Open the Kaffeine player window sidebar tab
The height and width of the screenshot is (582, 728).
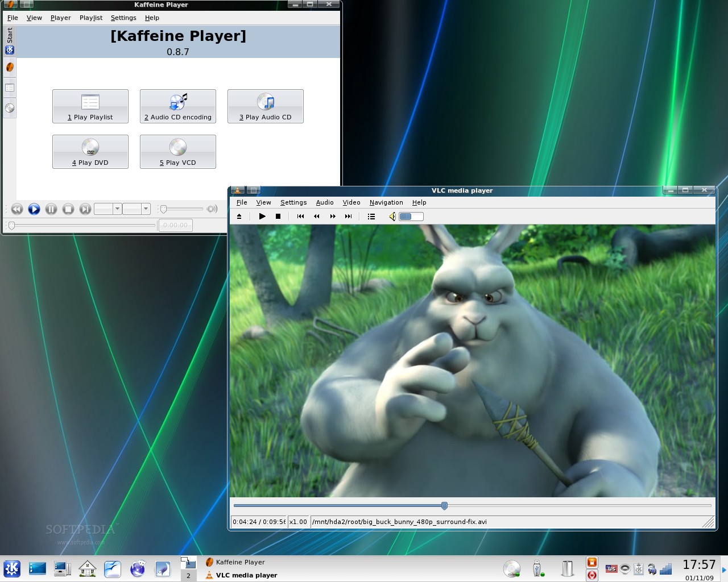coord(10,67)
